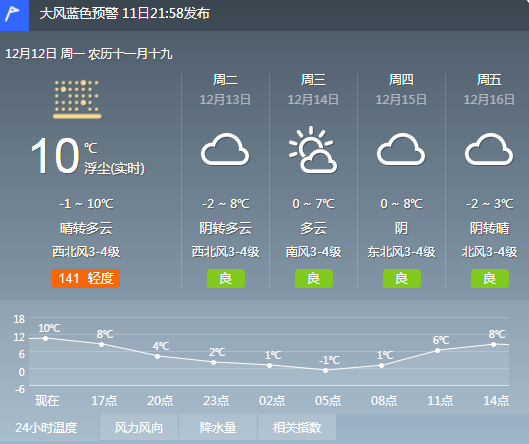Click the 14点 time axis label
This screenshot has height=444, width=529.
(x=496, y=400)
